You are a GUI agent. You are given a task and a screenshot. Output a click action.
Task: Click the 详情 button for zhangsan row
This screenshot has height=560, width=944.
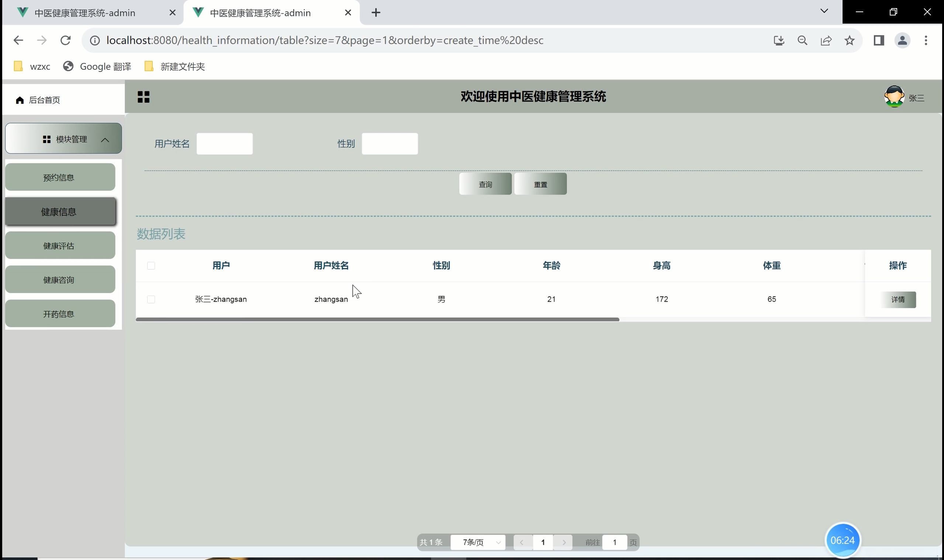point(898,299)
